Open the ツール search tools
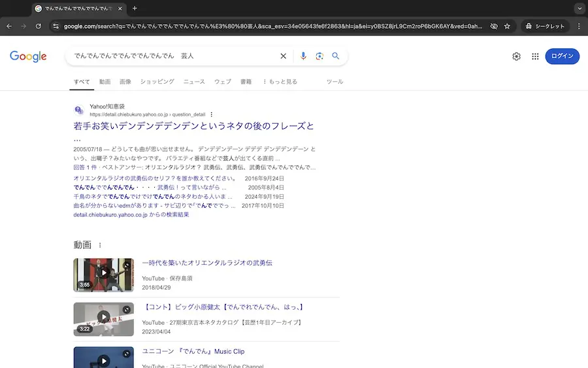Image resolution: width=588 pixels, height=368 pixels. pyautogui.click(x=335, y=82)
